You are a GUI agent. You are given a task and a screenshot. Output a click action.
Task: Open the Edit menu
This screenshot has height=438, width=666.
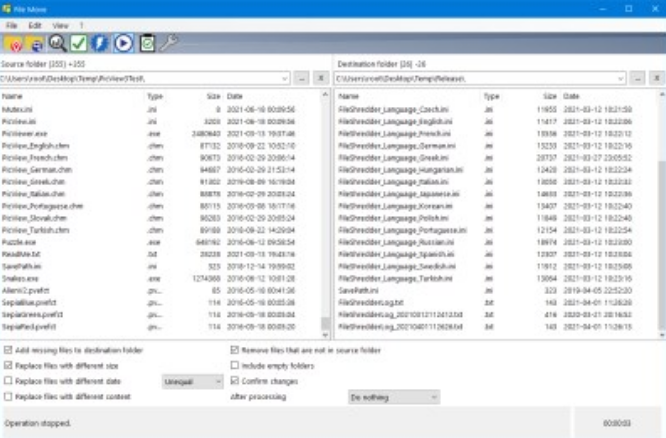(35, 24)
